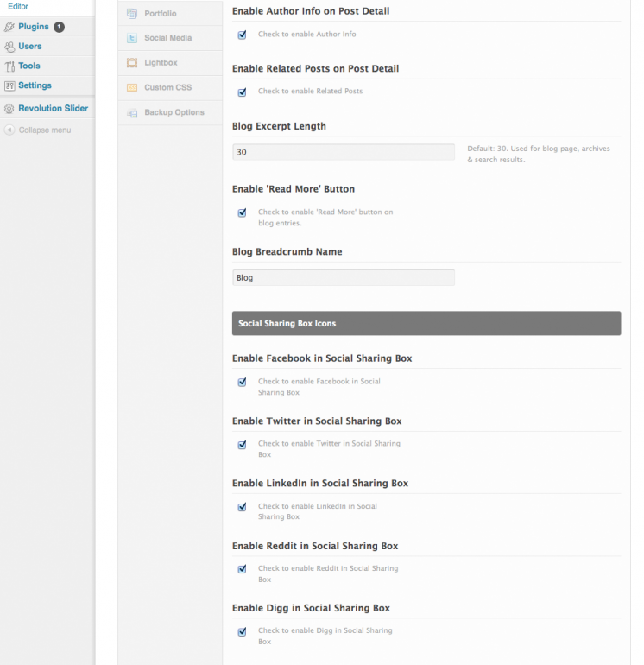Click the Blog Excerpt Length field

pyautogui.click(x=344, y=152)
